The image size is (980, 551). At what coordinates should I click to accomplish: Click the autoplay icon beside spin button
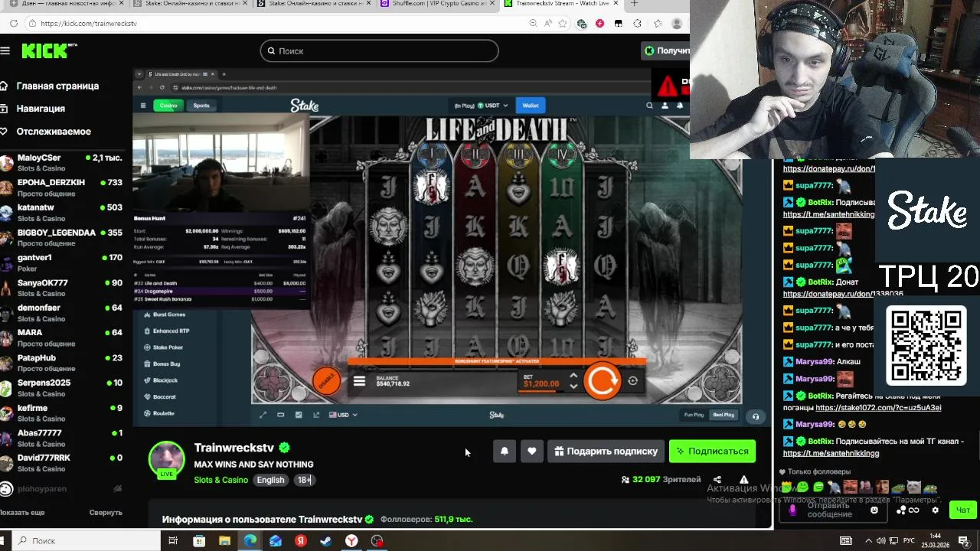click(x=632, y=380)
